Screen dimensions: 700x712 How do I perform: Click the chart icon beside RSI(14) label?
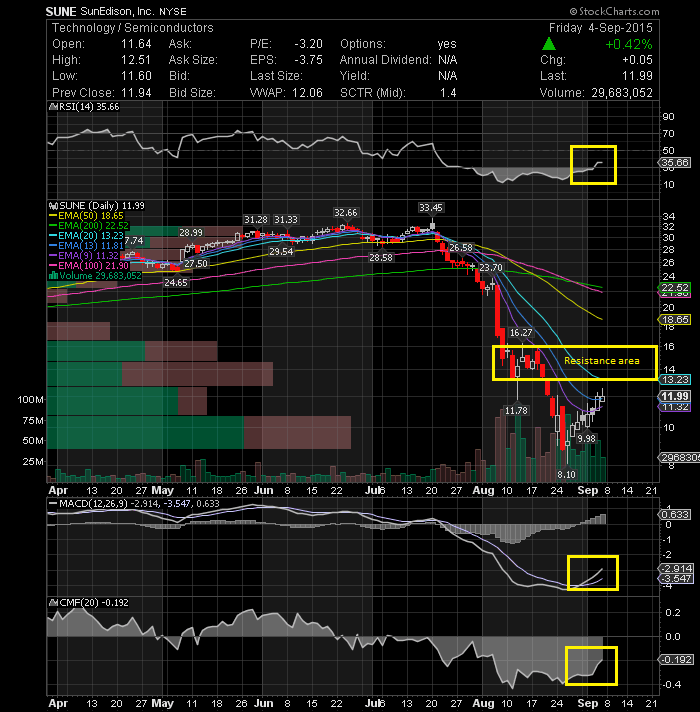click(x=53, y=107)
